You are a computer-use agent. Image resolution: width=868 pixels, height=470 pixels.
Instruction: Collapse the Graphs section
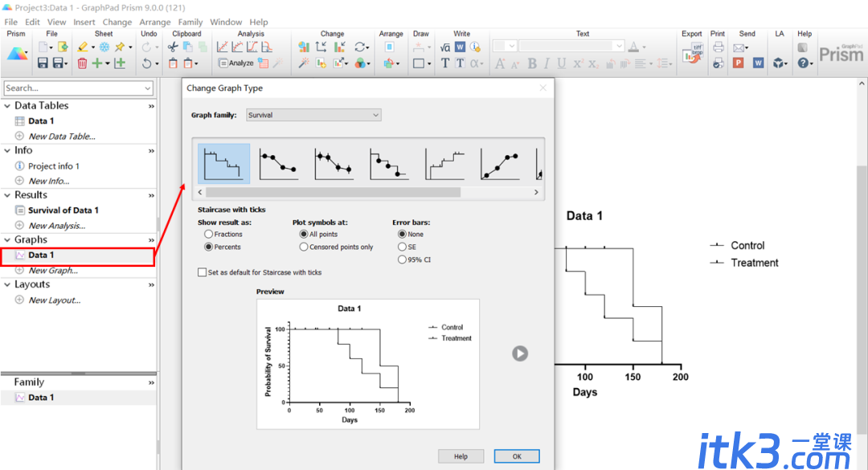7,239
